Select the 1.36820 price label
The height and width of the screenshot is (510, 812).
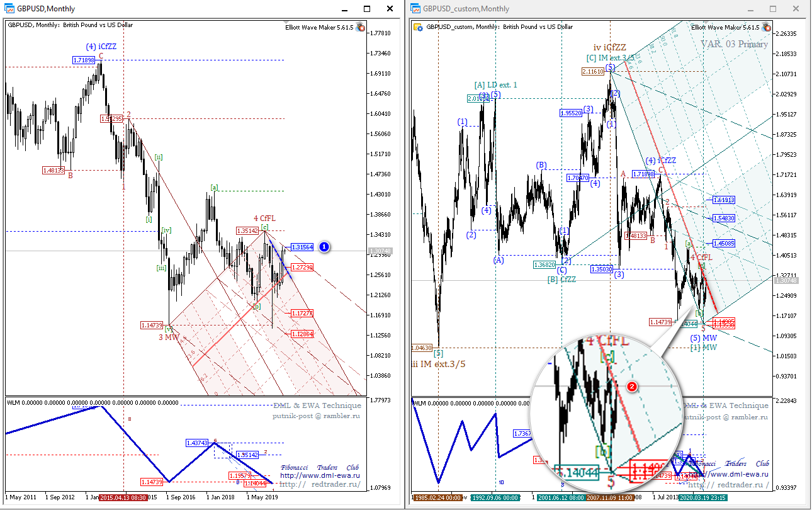click(x=544, y=265)
